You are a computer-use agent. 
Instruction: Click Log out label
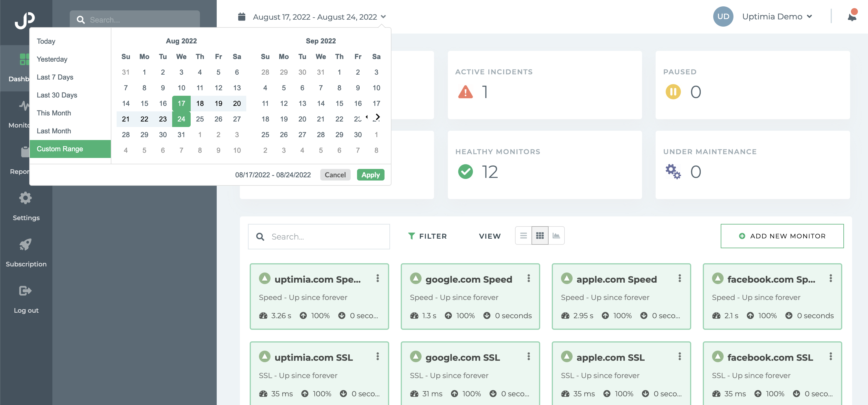pyautogui.click(x=26, y=310)
